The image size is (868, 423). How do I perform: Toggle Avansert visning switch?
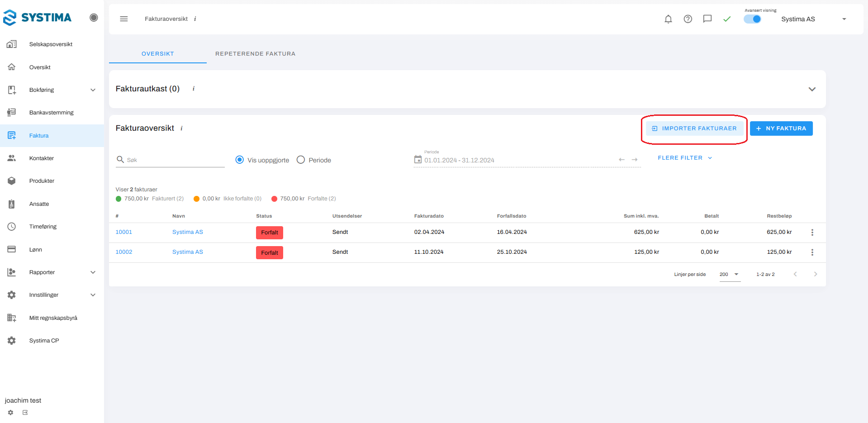pos(753,19)
